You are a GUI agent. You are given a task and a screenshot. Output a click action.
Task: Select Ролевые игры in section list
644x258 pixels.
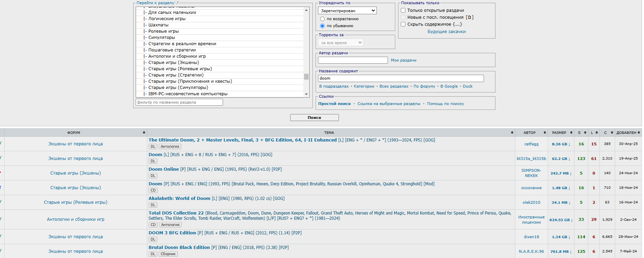pos(220,31)
